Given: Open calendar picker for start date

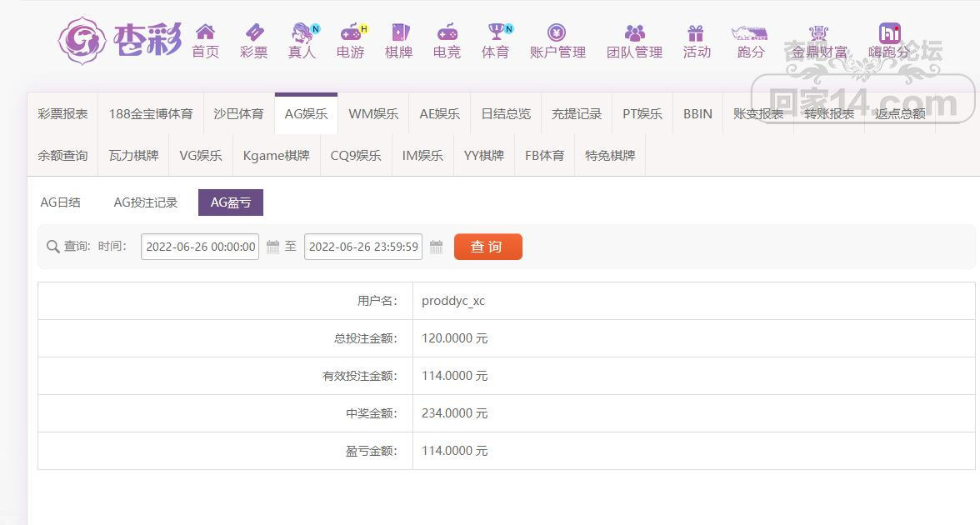Looking at the screenshot, I should click(272, 247).
